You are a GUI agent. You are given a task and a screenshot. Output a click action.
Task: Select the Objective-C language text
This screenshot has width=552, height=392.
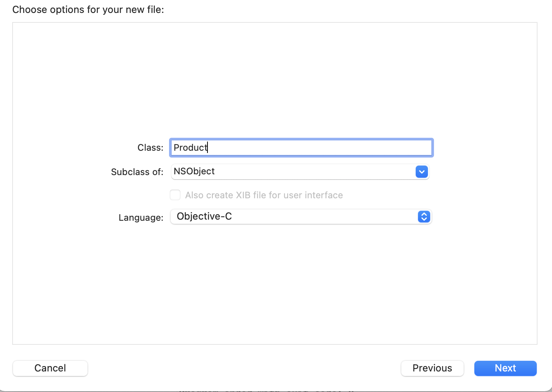[204, 217]
